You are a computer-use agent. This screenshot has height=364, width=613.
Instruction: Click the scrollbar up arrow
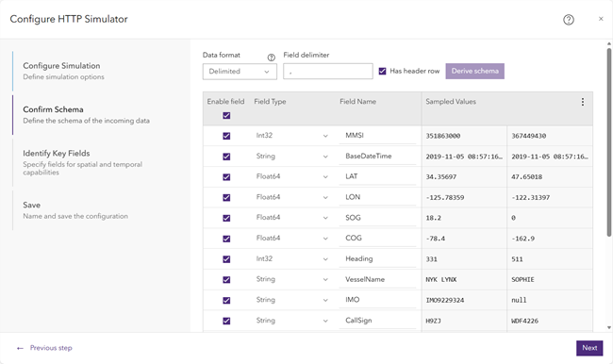[x=609, y=43]
